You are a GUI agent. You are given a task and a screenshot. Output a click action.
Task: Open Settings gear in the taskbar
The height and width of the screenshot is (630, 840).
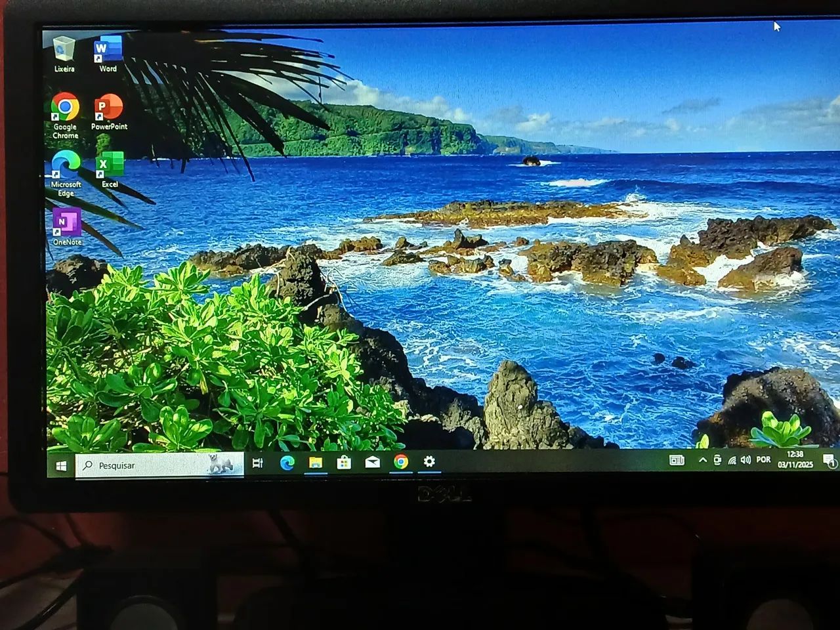click(x=429, y=461)
